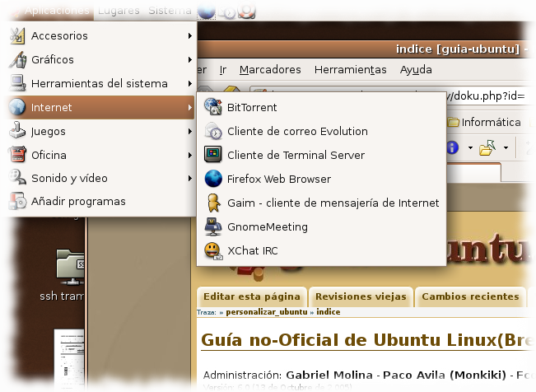The height and width of the screenshot is (392, 536).
Task: Open XChat IRC
Action: tap(252, 250)
